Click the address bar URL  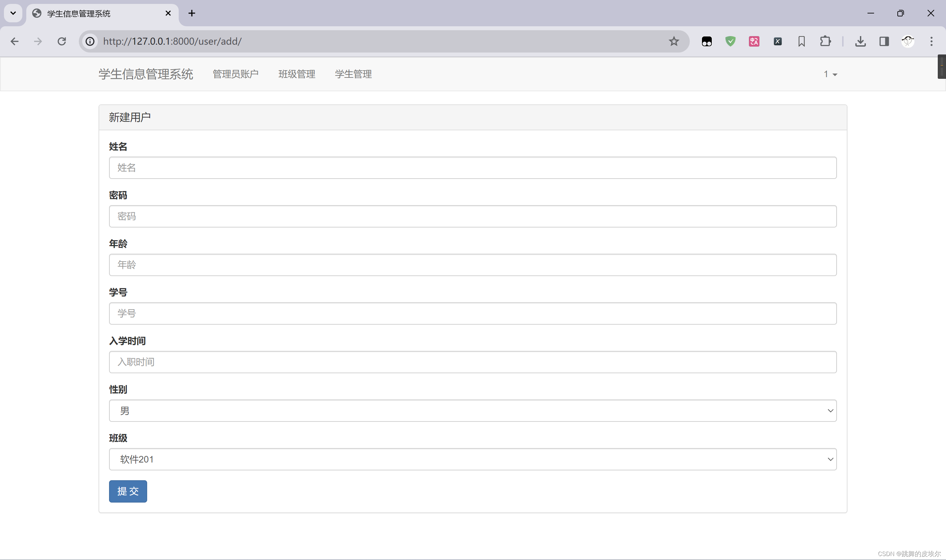tap(172, 41)
